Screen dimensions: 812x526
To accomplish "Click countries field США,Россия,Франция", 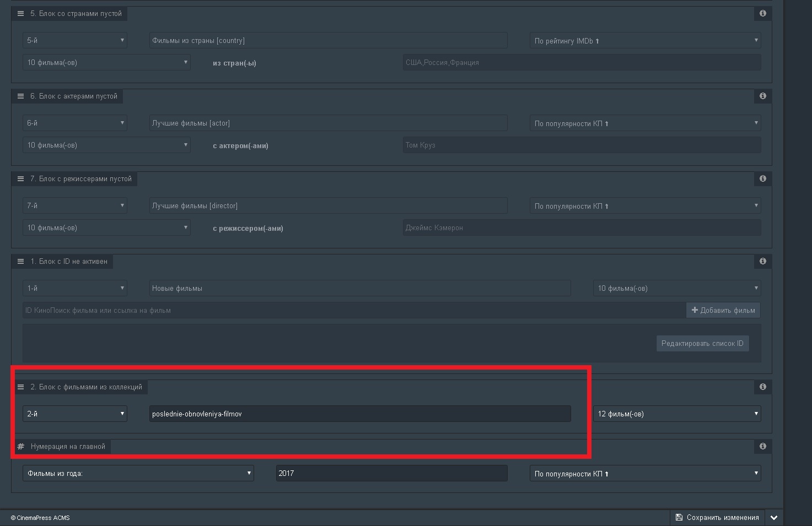I will [582, 62].
